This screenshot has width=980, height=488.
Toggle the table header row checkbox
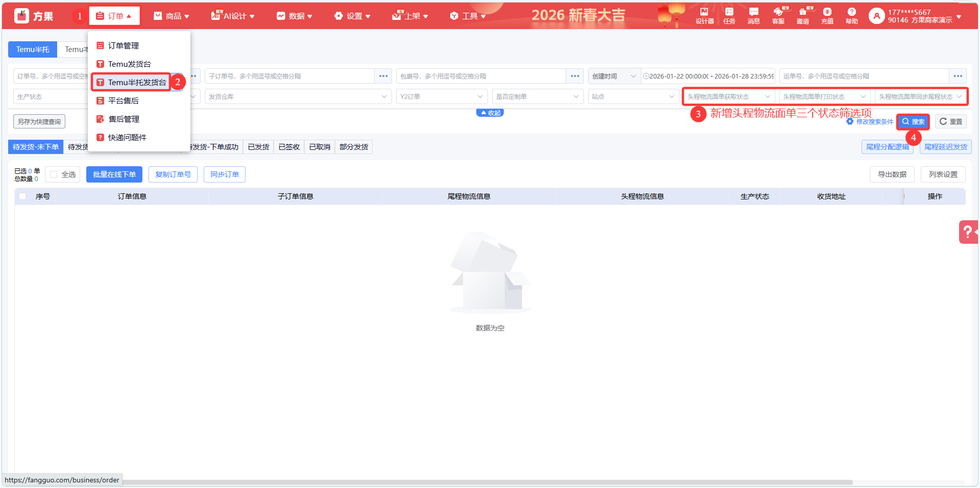[x=22, y=196]
